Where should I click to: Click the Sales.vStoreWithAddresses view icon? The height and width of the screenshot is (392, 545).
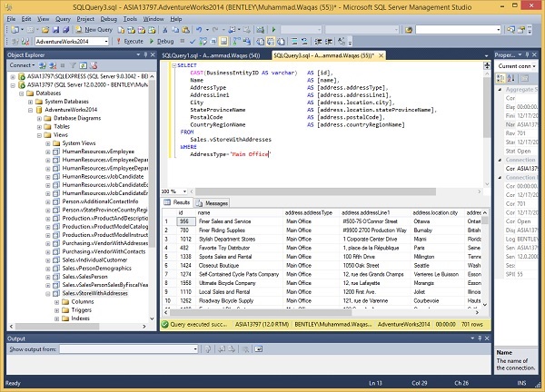click(57, 293)
